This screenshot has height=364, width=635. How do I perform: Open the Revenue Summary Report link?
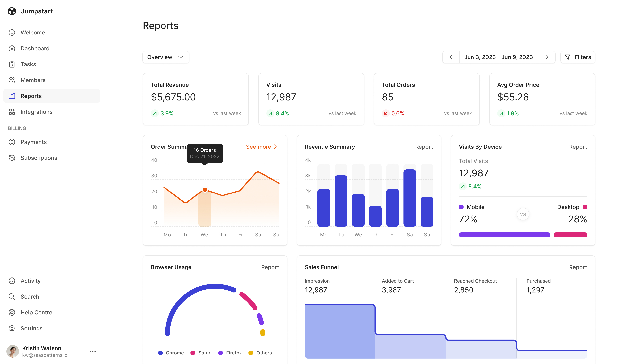pyautogui.click(x=424, y=147)
